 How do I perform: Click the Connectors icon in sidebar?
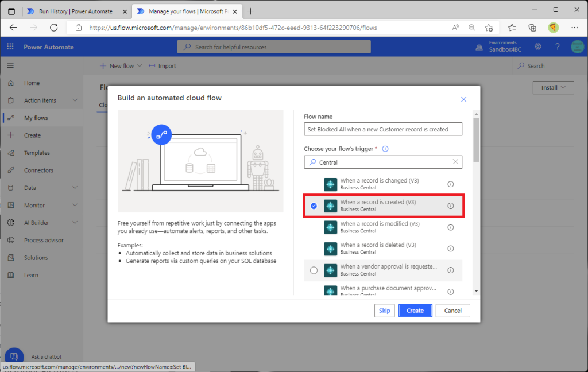11,170
